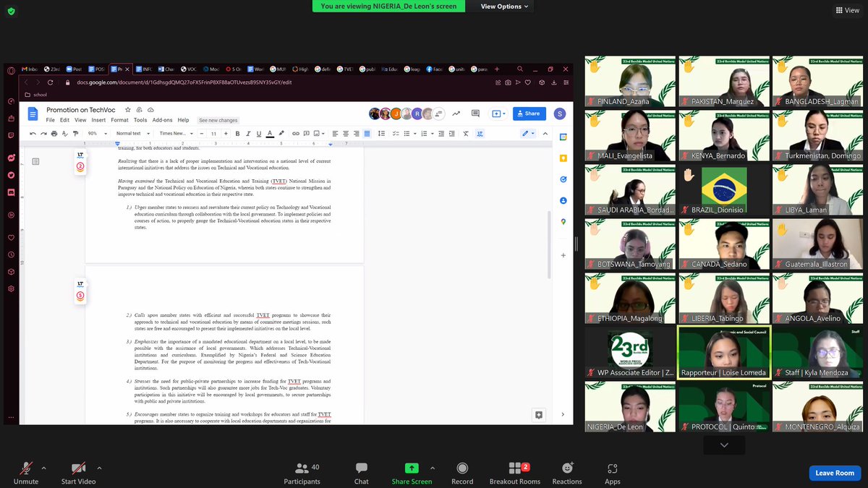Open Zoom Reactions
Screen dimensions: 868x488
567,473
